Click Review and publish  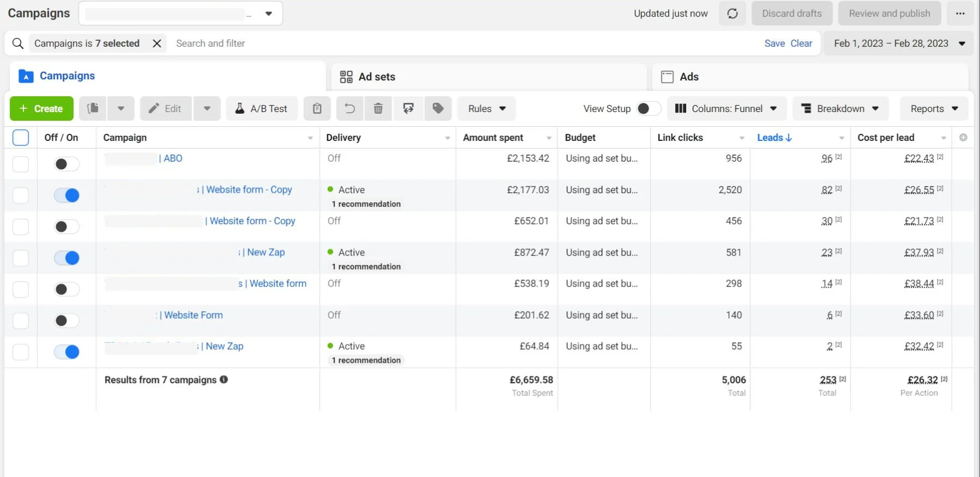[x=890, y=14]
